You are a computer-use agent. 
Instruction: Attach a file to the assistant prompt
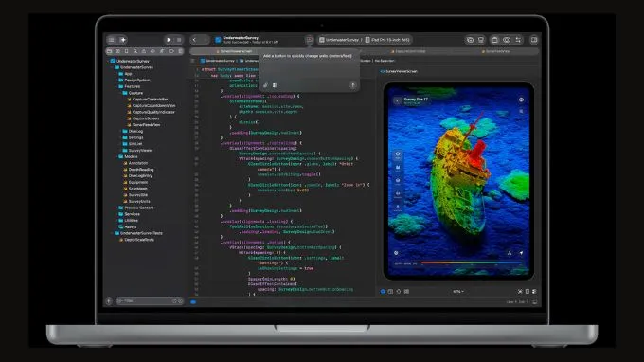coord(265,85)
